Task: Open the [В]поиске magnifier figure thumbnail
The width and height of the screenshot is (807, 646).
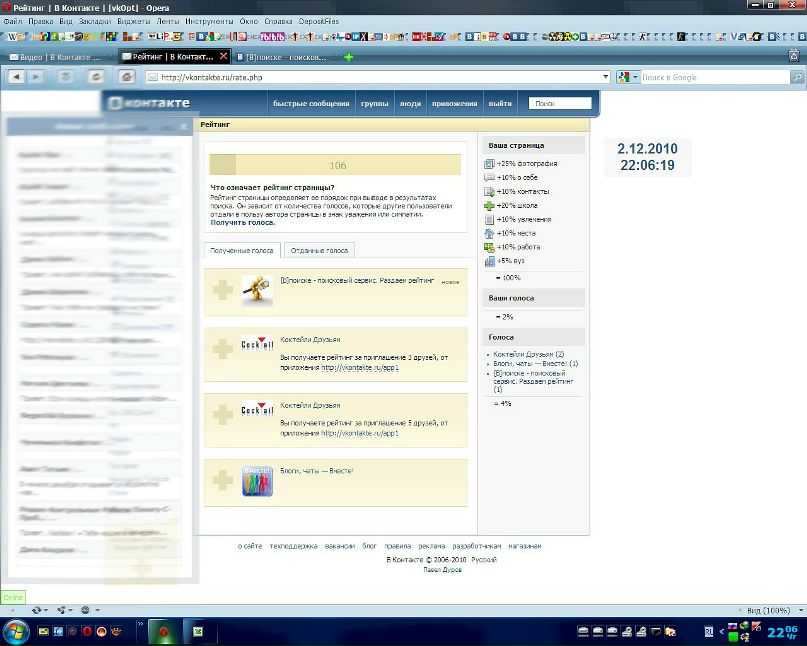Action: (257, 291)
